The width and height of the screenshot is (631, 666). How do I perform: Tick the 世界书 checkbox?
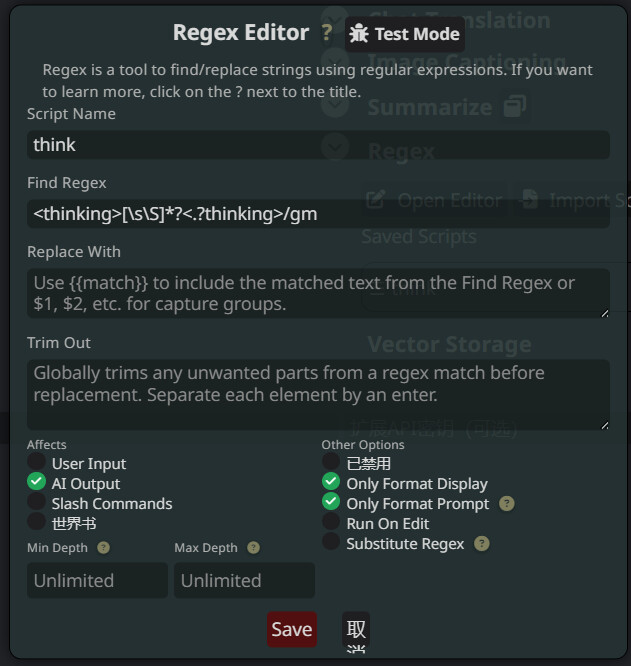37,522
